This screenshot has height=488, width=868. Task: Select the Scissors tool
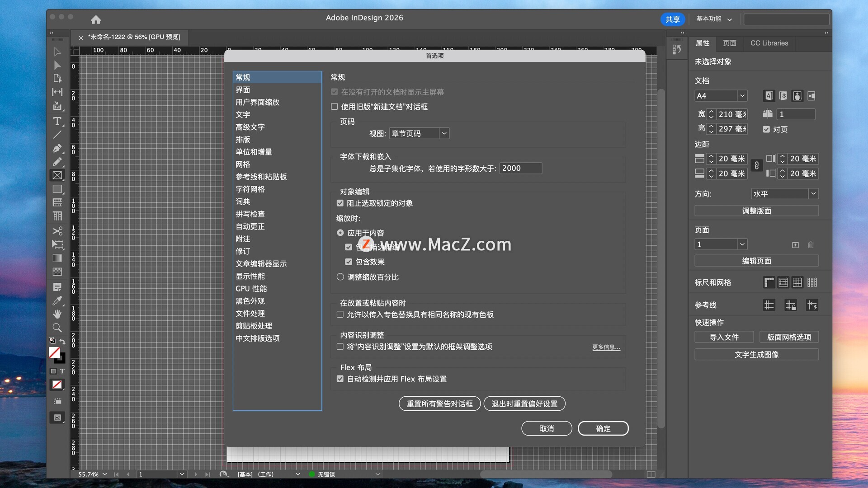[x=57, y=231]
